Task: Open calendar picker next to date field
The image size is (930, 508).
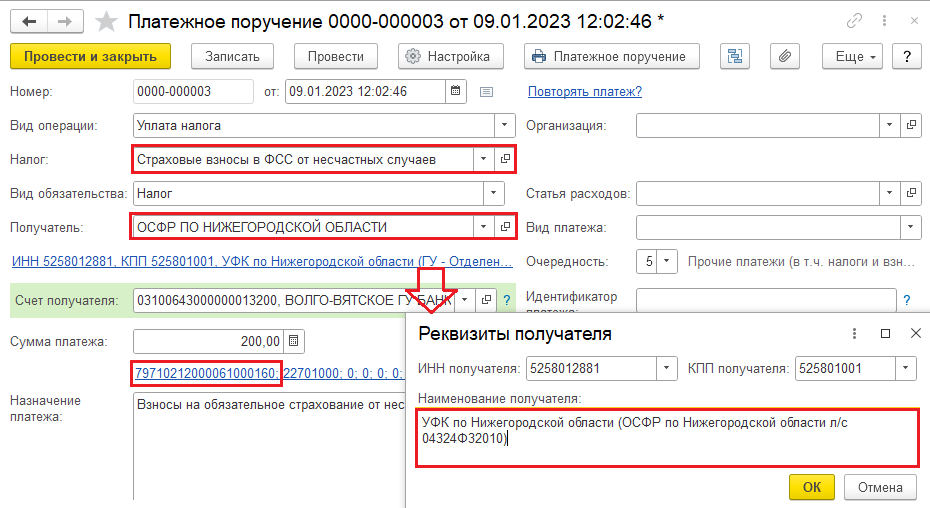Action: click(x=456, y=91)
